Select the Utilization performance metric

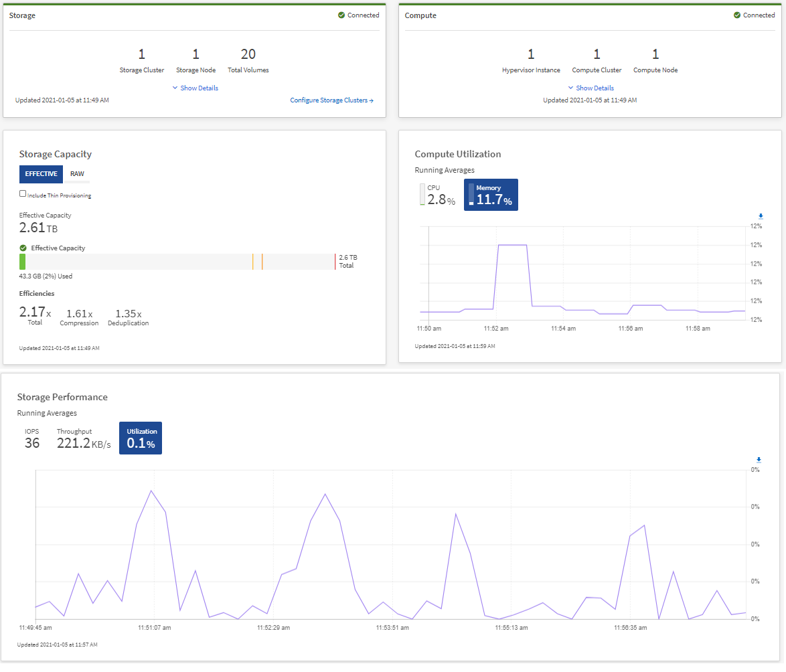[x=141, y=438]
